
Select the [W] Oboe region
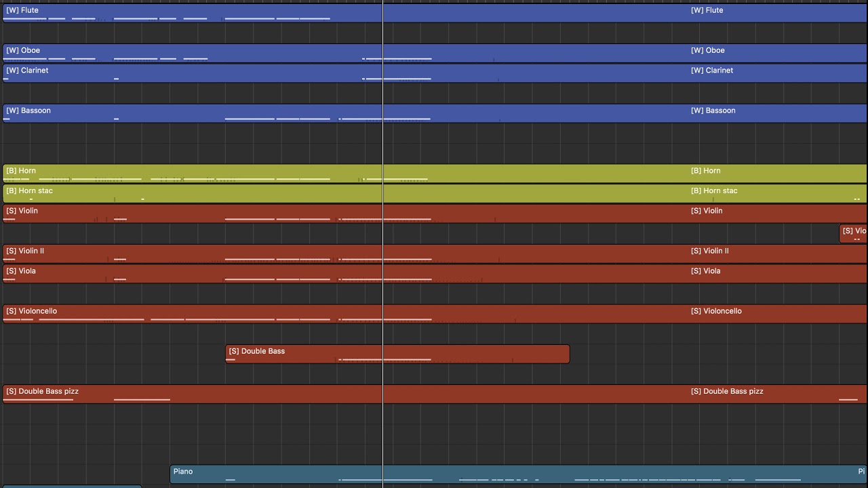tap(435, 54)
